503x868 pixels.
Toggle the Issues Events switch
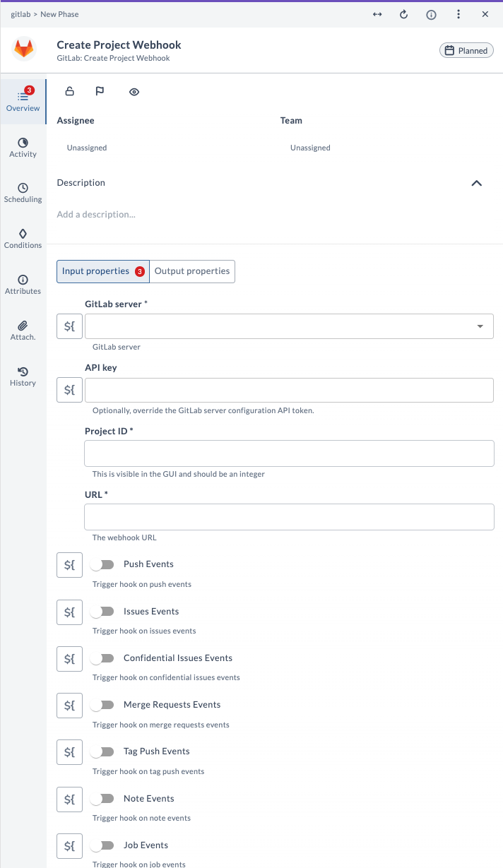[102, 612]
